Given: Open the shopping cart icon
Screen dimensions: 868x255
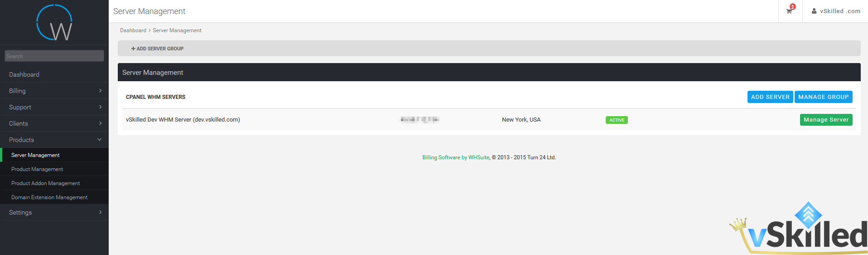Looking at the screenshot, I should (789, 11).
